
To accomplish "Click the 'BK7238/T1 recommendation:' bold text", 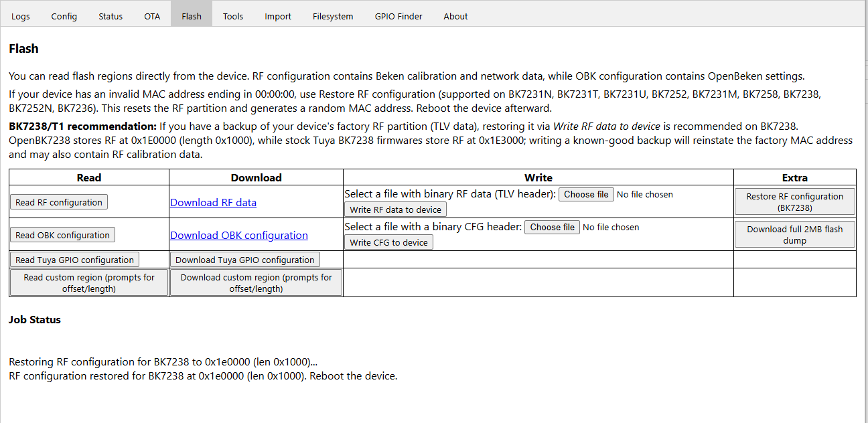I will point(83,126).
